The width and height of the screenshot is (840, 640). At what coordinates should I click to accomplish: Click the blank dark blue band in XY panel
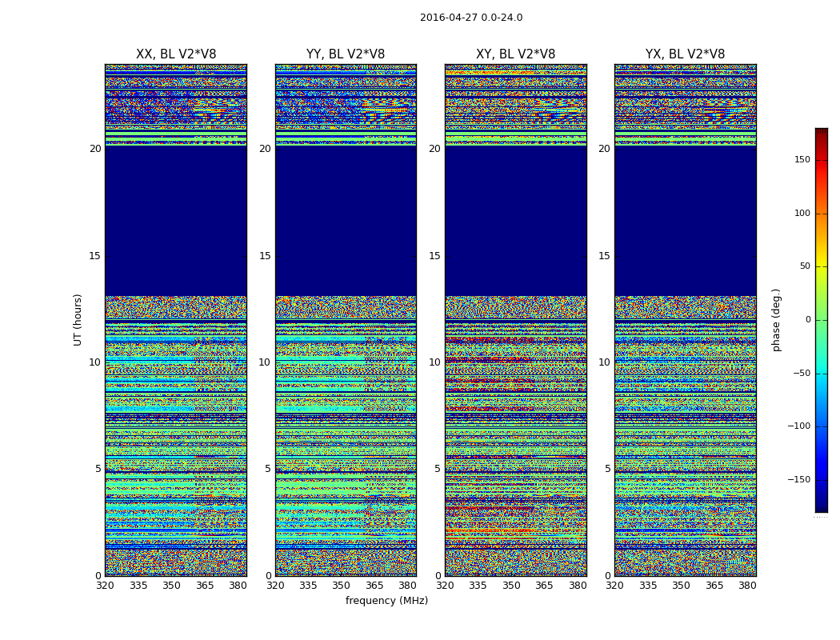[515, 220]
